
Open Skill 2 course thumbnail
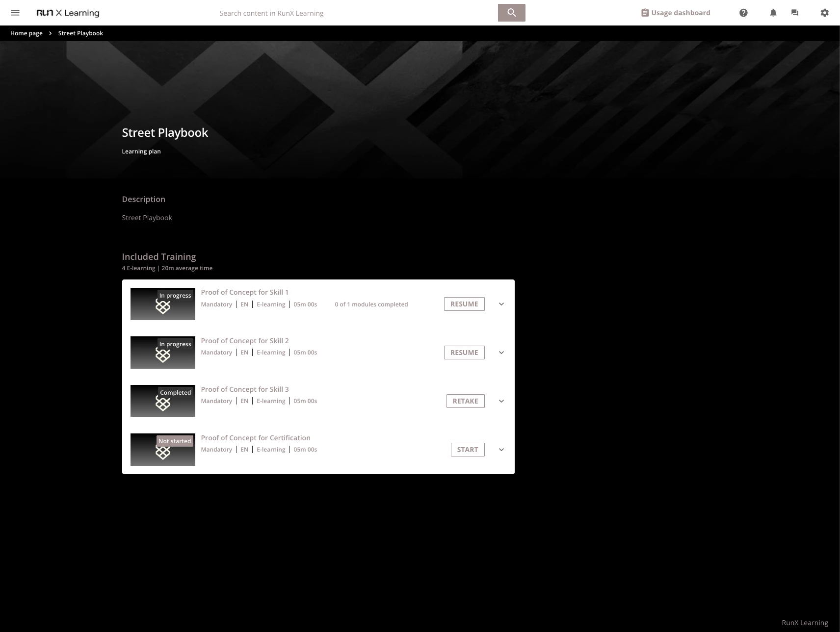(163, 353)
